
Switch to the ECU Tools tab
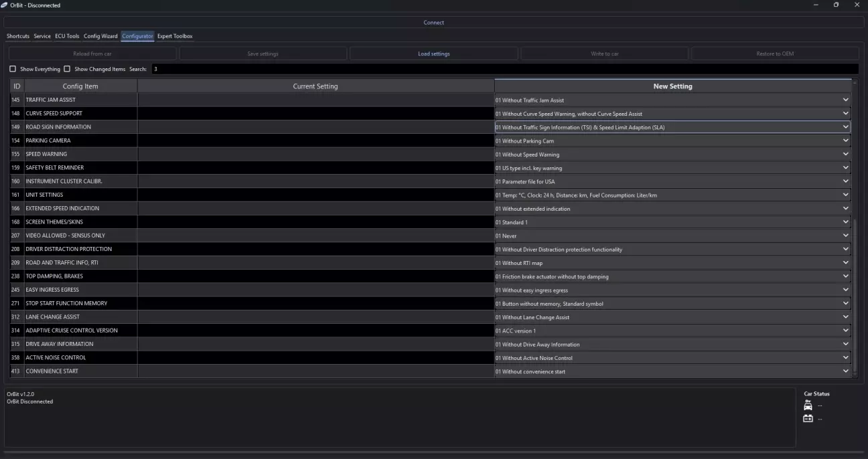67,36
